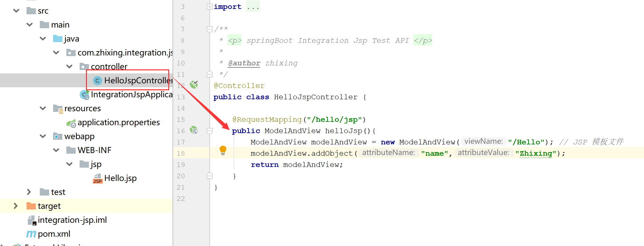Collapse the helloJsp method at line 16

pyautogui.click(x=210, y=131)
